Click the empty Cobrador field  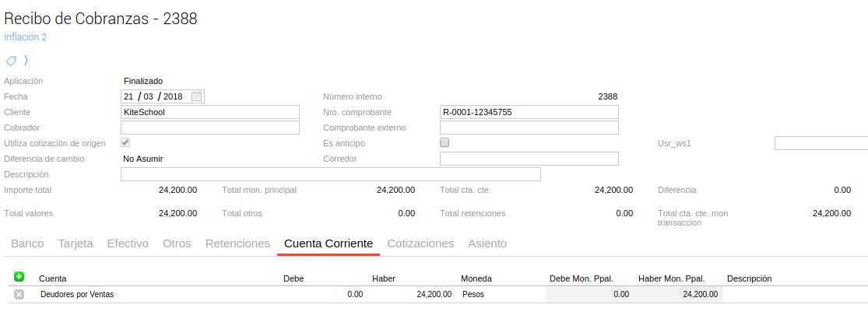(210, 128)
